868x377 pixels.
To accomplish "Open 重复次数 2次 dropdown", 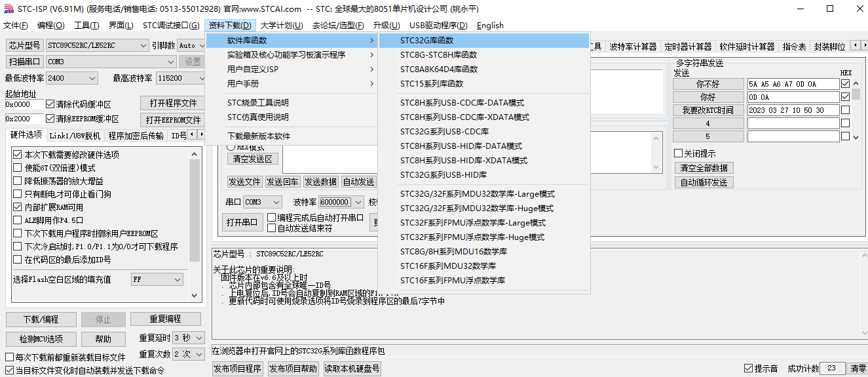I will pos(189,354).
